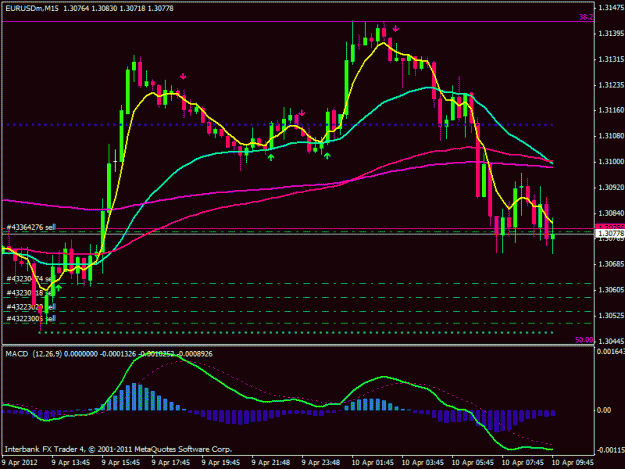Click the 50.00 Fibonacci level label
The image size is (625, 469).
[584, 340]
